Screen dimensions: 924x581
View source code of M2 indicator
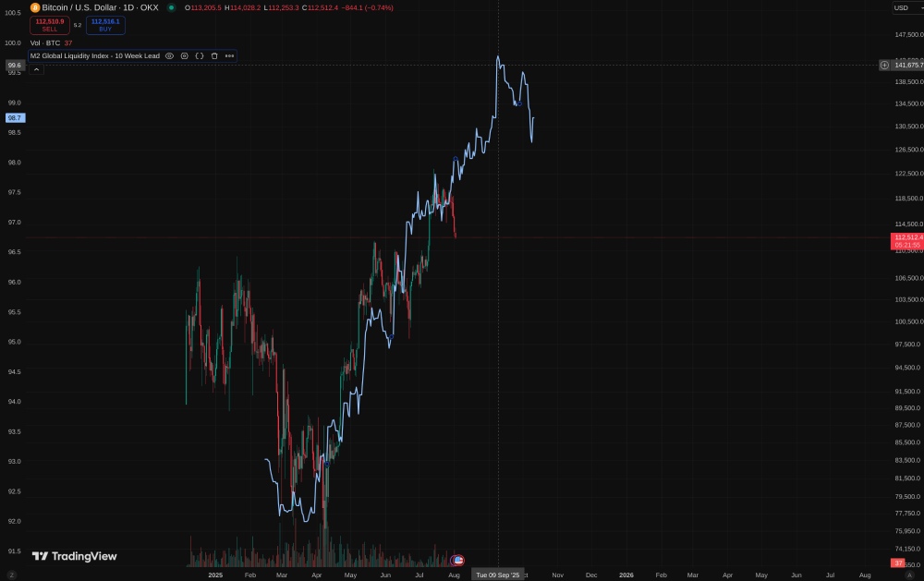coord(200,56)
